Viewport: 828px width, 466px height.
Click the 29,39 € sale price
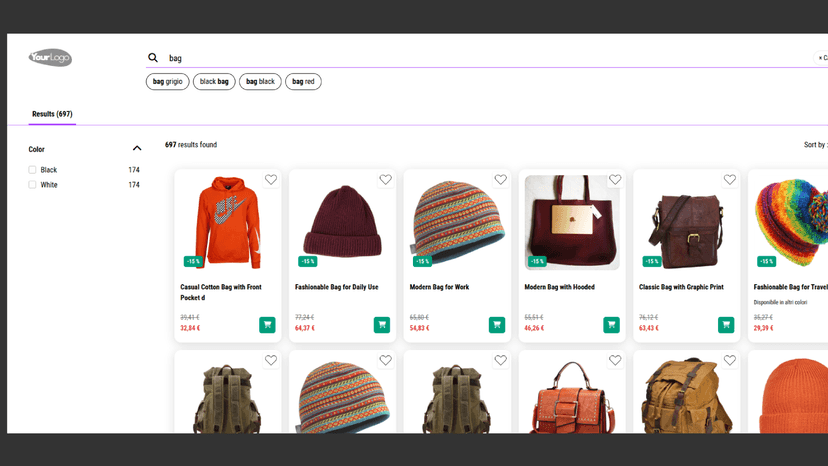pyautogui.click(x=763, y=328)
